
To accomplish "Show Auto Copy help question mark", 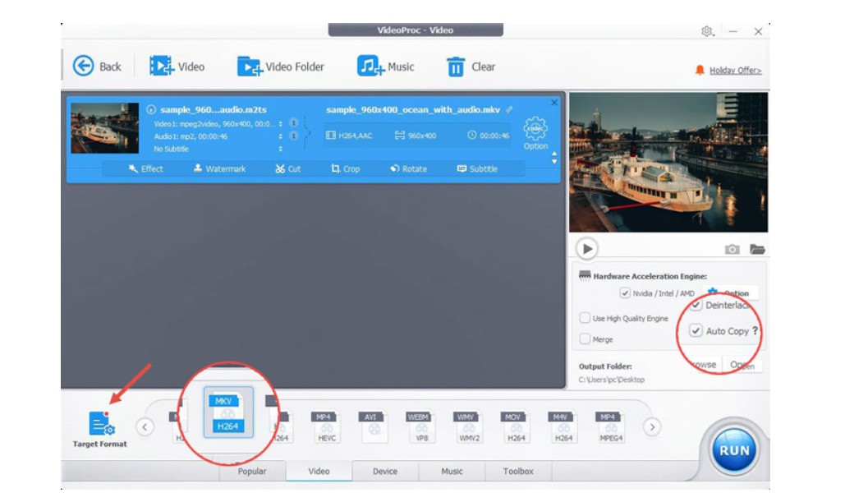I will coord(755,330).
